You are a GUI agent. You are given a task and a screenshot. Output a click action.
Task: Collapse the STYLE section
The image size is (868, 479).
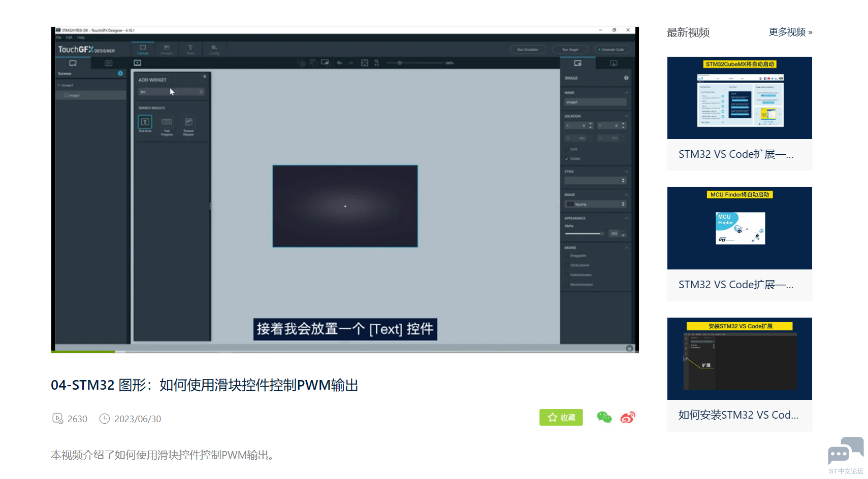[x=626, y=172]
